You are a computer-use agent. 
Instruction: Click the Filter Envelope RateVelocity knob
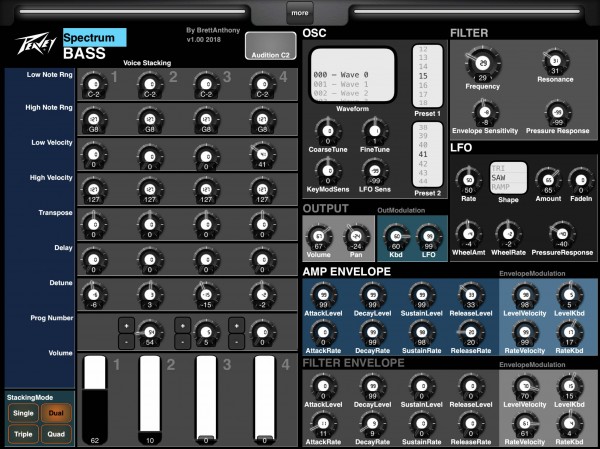(x=525, y=425)
